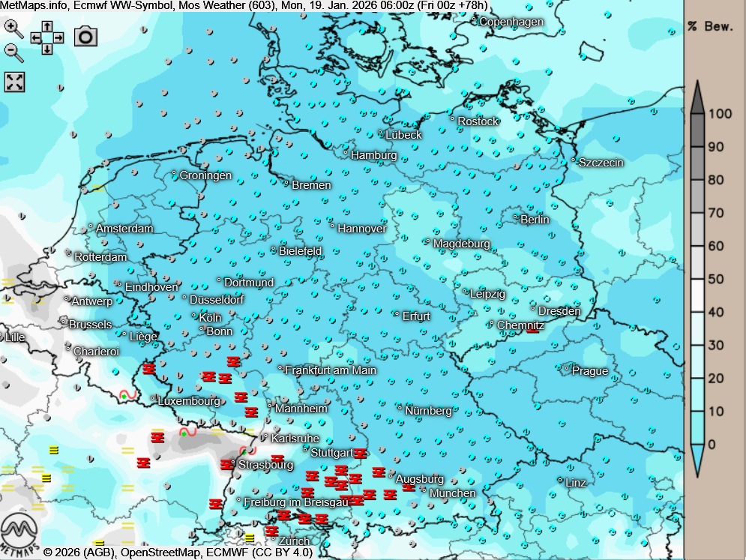Screen dimensions: 746x560
Task: Click the MetMaps logo in corner
Action: (19, 534)
